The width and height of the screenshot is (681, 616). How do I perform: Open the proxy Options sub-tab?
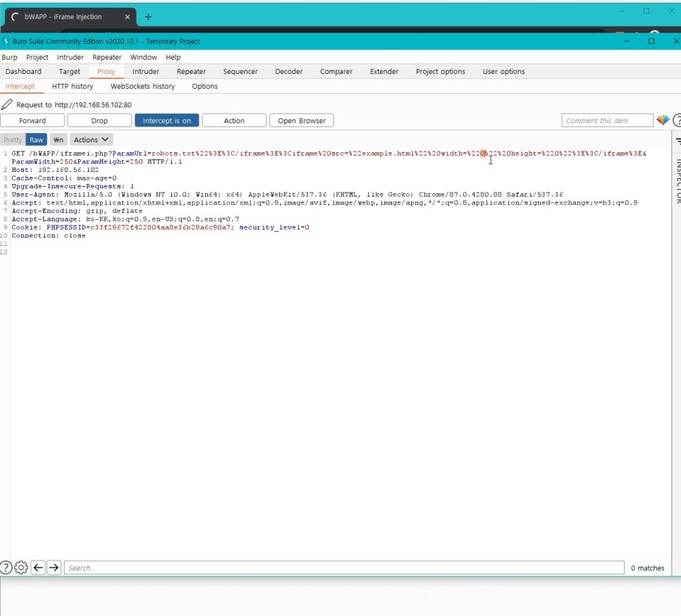click(x=204, y=87)
